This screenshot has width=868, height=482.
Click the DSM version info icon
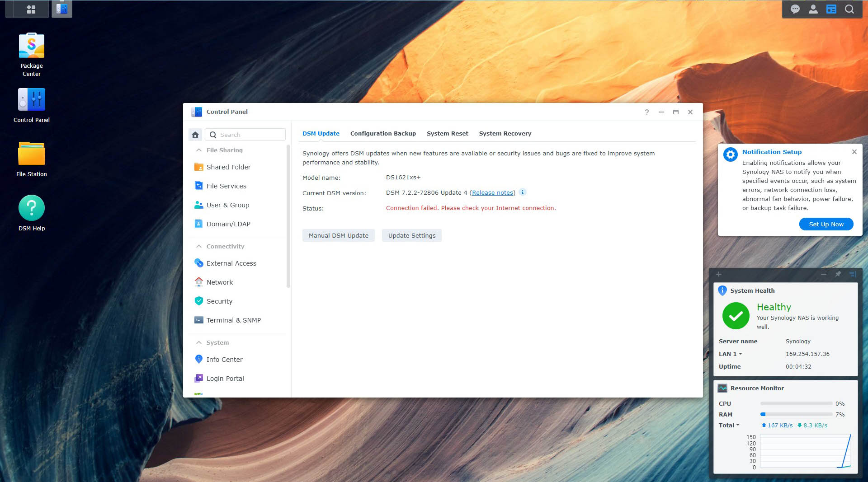tap(523, 192)
